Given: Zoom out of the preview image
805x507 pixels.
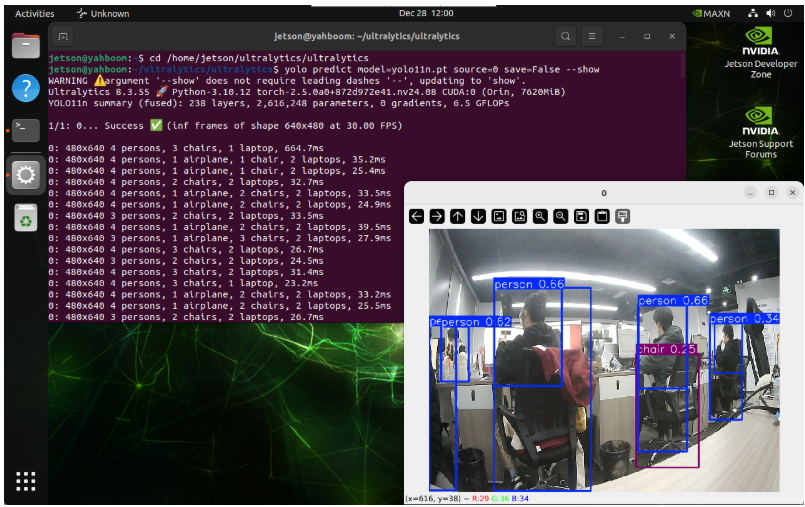Looking at the screenshot, I should [561, 216].
